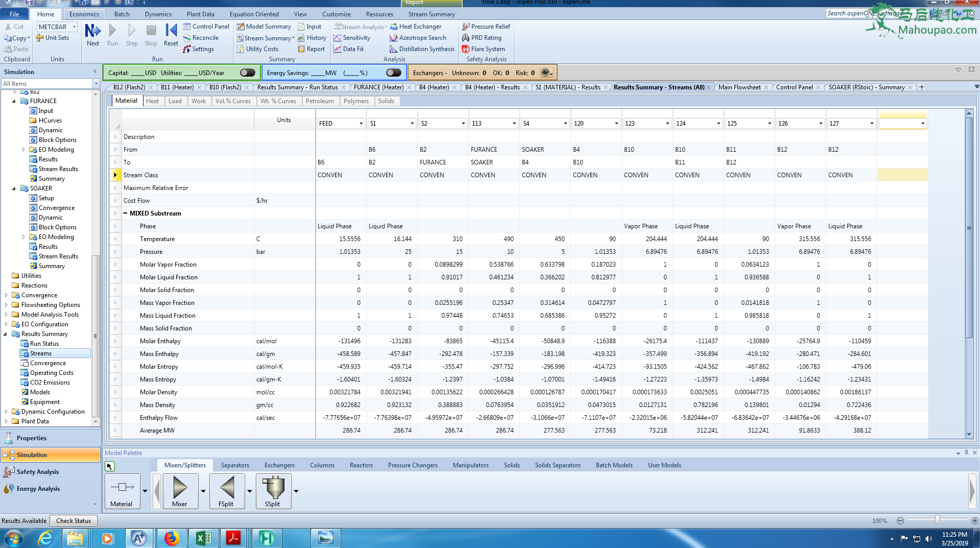Expand the Convergence tree node
This screenshot has width=980, height=548.
(6, 295)
